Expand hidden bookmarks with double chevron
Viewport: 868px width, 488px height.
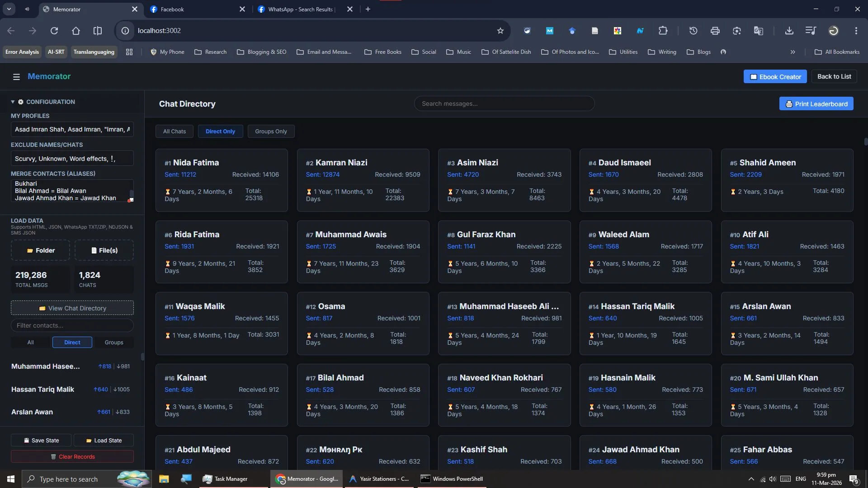793,52
